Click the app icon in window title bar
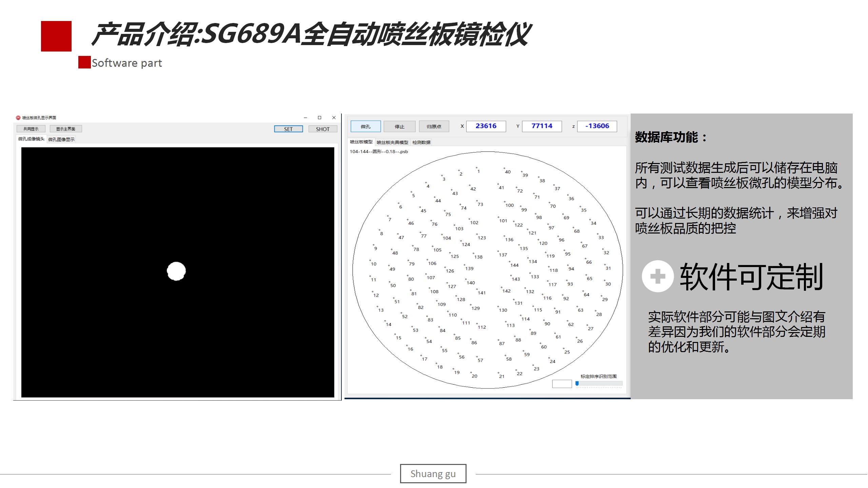This screenshot has width=868, height=488. pyautogui.click(x=18, y=118)
